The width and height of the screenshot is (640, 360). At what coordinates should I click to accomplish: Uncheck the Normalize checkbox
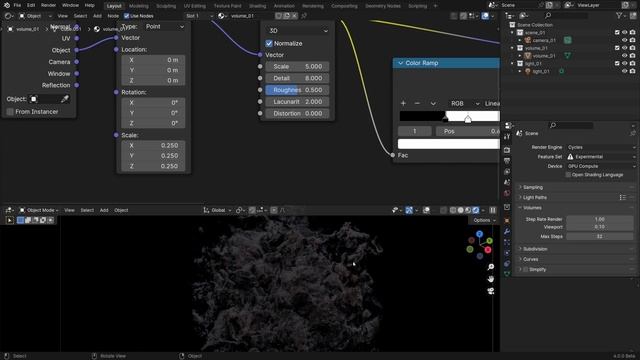point(269,43)
